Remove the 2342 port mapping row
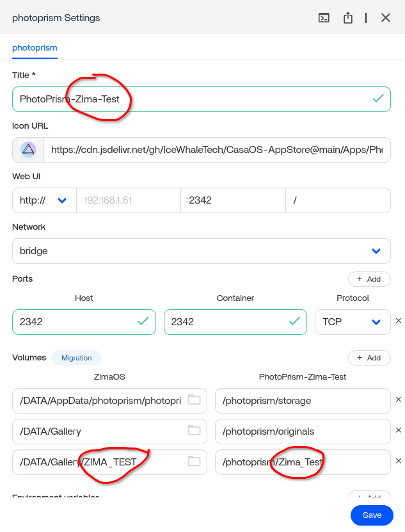The width and height of the screenshot is (405, 532). (x=398, y=321)
